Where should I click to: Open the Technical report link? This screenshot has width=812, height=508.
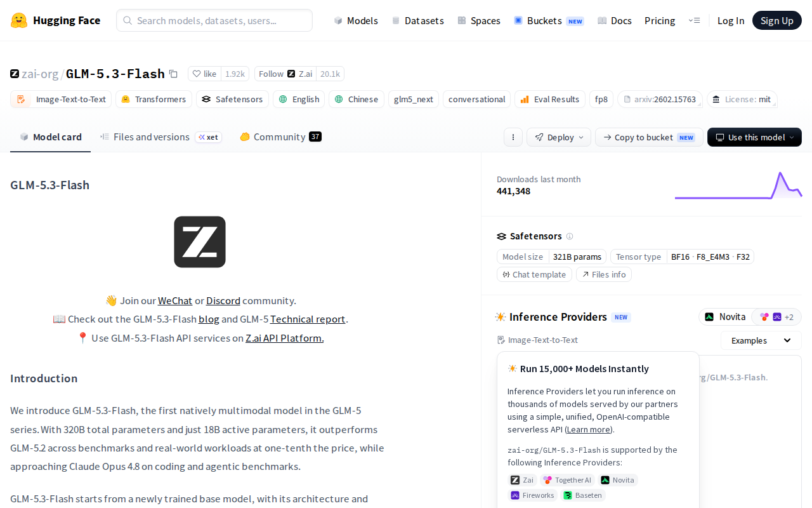click(x=308, y=319)
